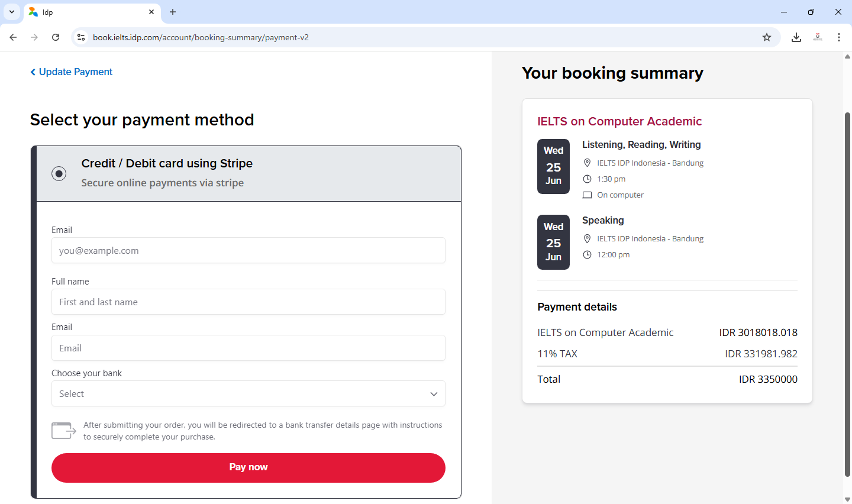Click the bank transfer redirect icon

tap(64, 431)
